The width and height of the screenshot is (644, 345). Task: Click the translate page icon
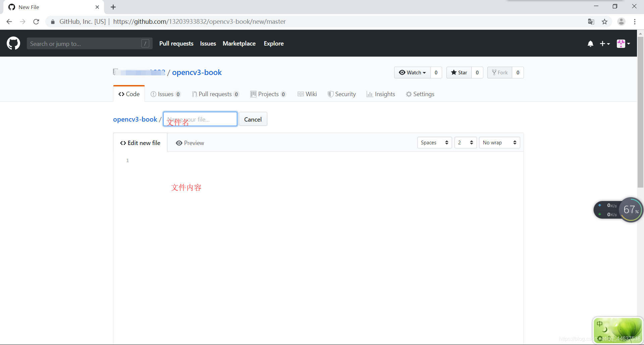pyautogui.click(x=591, y=21)
